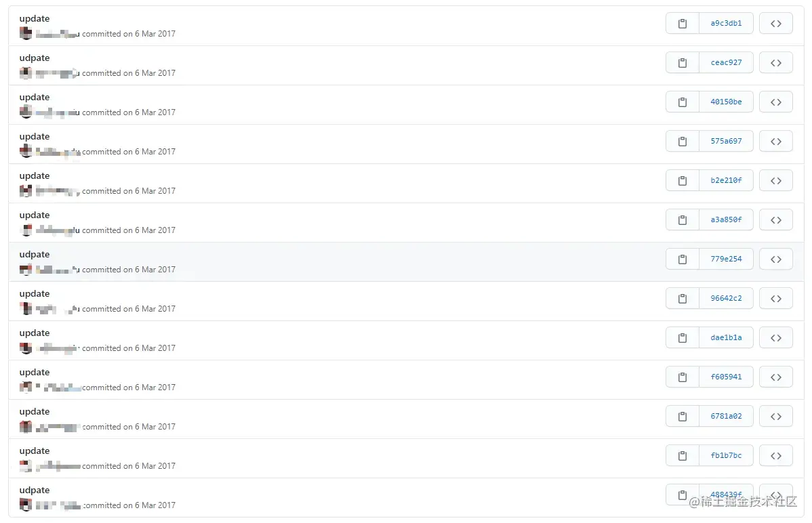The height and width of the screenshot is (523, 812).
Task: Open the first 'update' commit message
Action: (x=34, y=18)
